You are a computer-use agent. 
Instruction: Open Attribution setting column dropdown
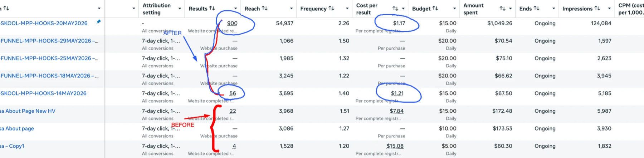[x=180, y=9]
